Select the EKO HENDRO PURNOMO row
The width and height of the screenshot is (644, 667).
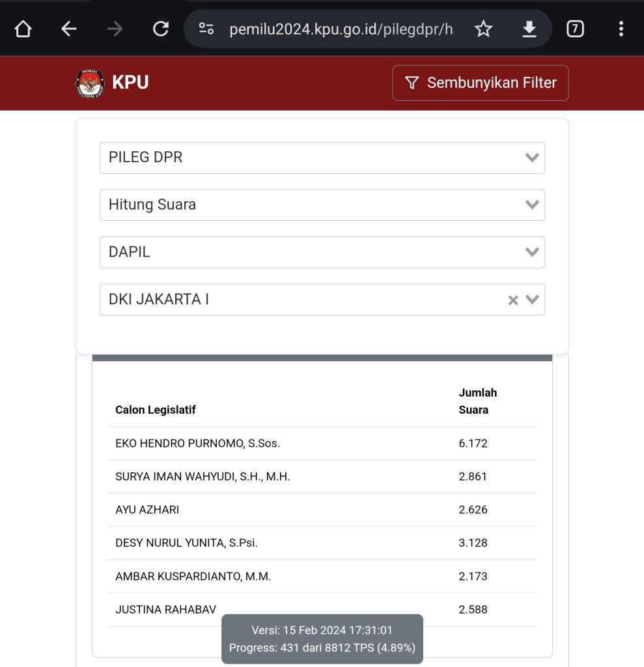[x=197, y=444]
